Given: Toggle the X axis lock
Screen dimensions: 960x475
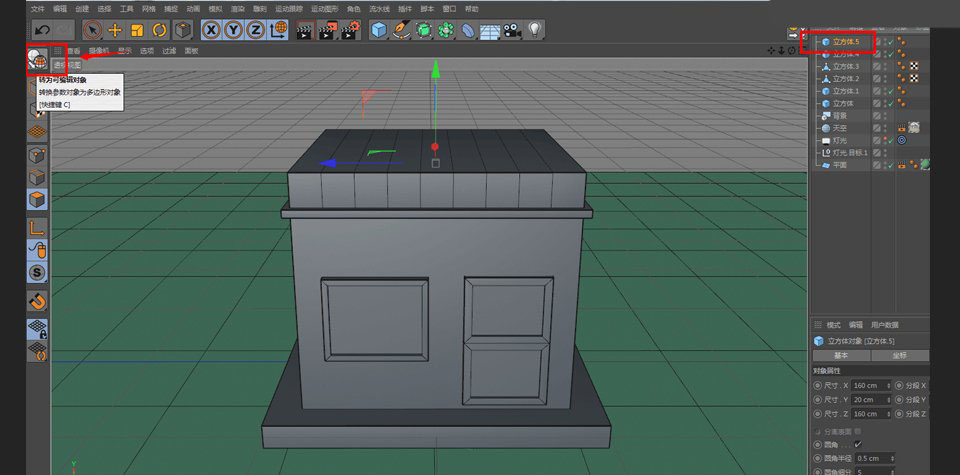Looking at the screenshot, I should pyautogui.click(x=211, y=30).
